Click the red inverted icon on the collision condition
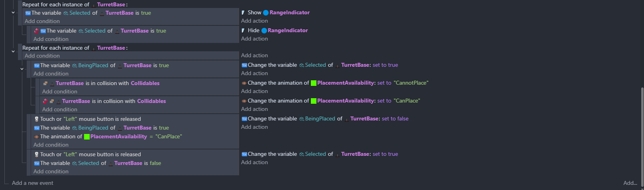 tap(45, 101)
